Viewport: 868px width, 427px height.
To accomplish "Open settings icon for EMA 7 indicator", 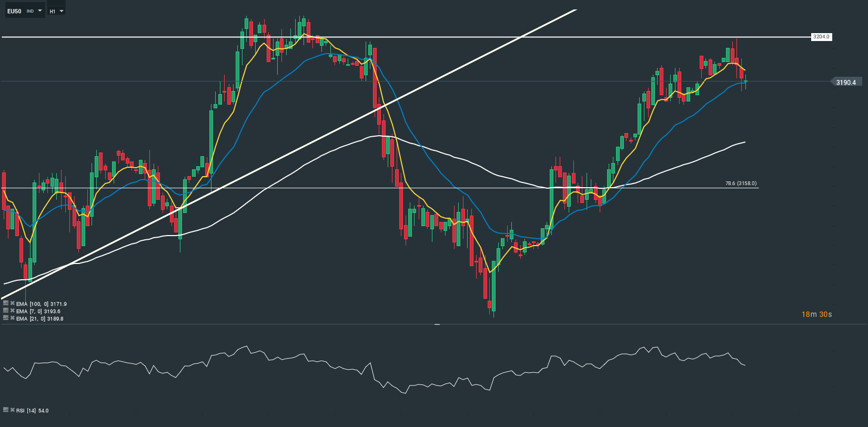I will pos(6,311).
